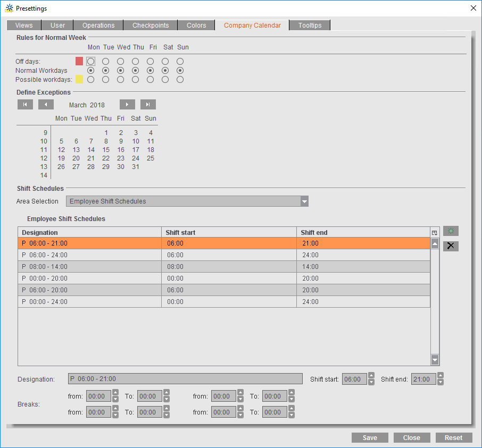Open the Checkpoints tab
Screen dimensions: 482x448
click(x=151, y=25)
